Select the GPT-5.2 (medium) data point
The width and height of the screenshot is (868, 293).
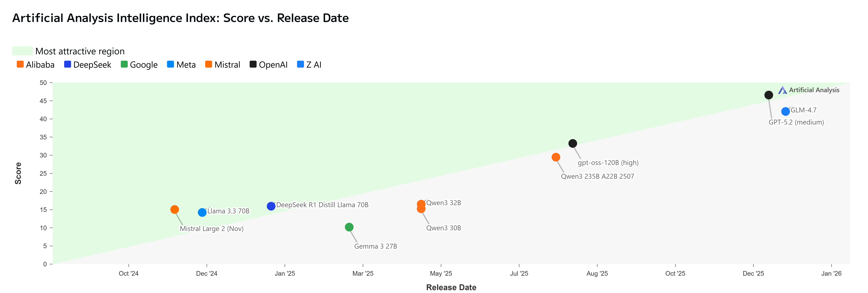click(x=769, y=95)
